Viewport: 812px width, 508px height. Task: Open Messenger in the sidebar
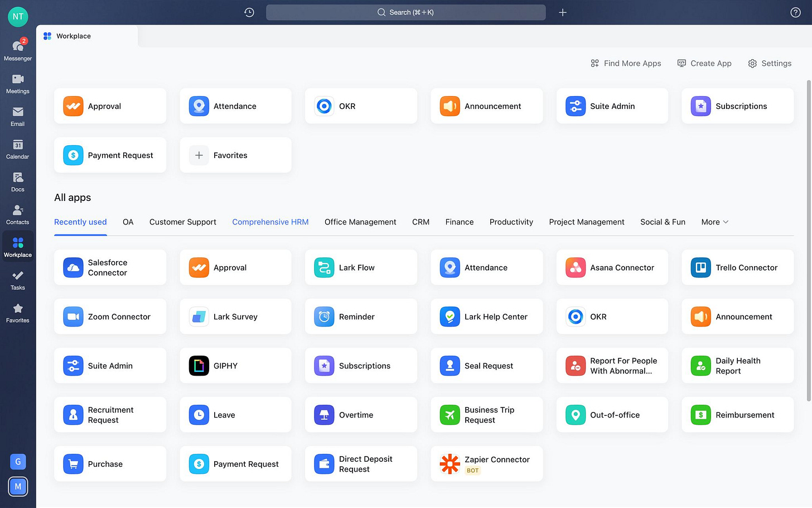click(18, 50)
